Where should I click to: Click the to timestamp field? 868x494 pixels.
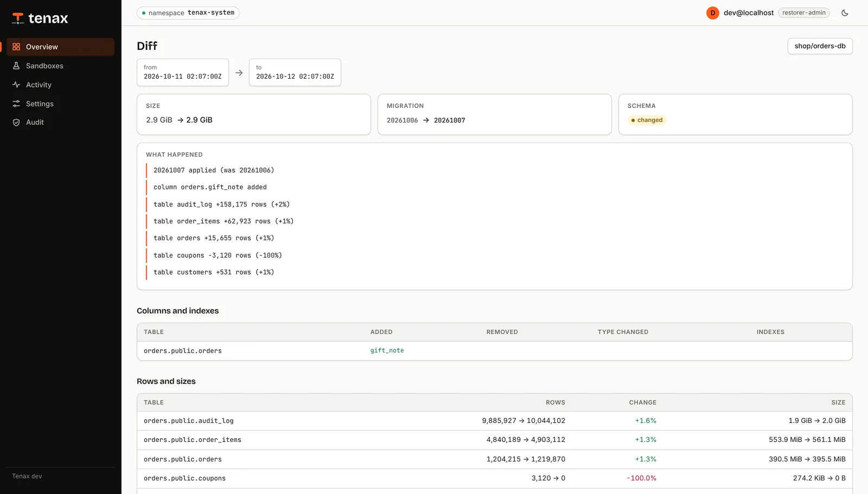tap(295, 72)
